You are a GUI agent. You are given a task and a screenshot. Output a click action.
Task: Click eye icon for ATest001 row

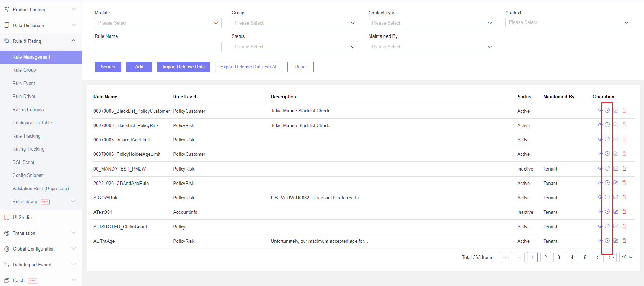600,212
